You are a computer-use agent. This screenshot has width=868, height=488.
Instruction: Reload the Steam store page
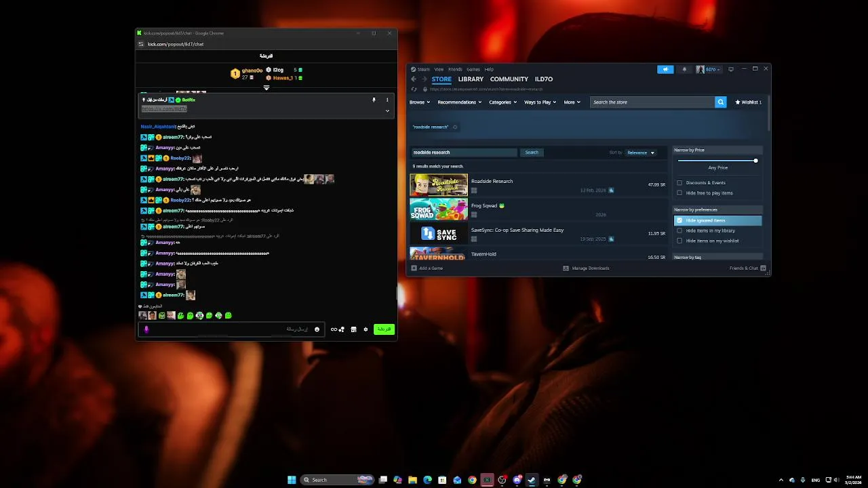pos(414,89)
